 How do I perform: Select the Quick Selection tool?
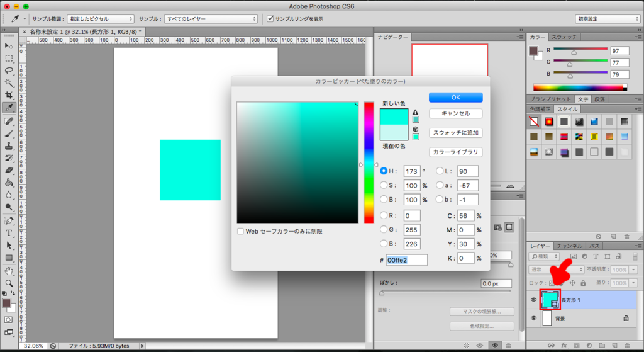[9, 83]
